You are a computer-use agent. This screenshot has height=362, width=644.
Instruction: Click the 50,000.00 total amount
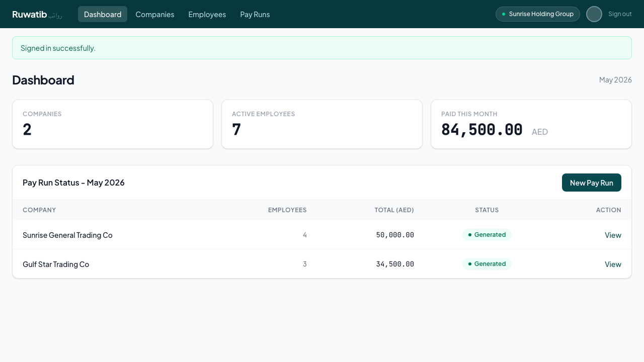point(395,235)
